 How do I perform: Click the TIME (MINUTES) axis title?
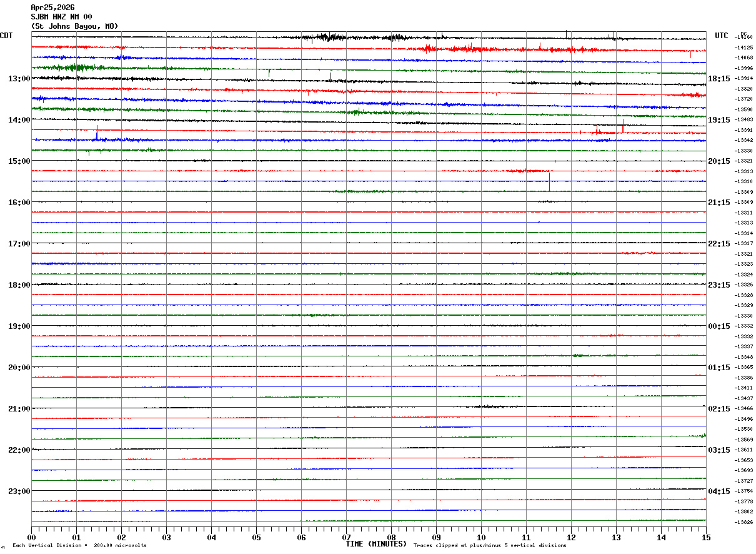376,544
